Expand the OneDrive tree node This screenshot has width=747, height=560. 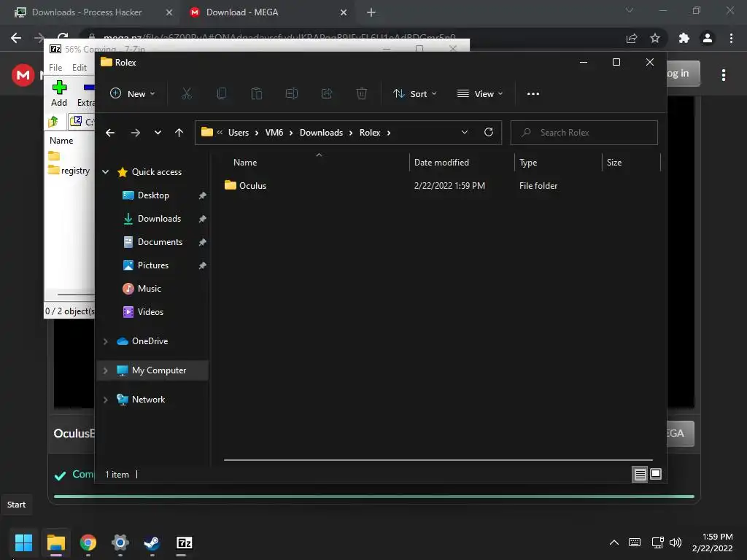pos(106,341)
